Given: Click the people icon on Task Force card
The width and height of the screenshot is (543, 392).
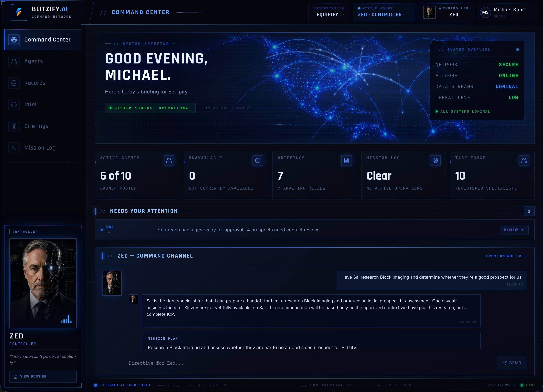Looking at the screenshot, I should pyautogui.click(x=524, y=160).
